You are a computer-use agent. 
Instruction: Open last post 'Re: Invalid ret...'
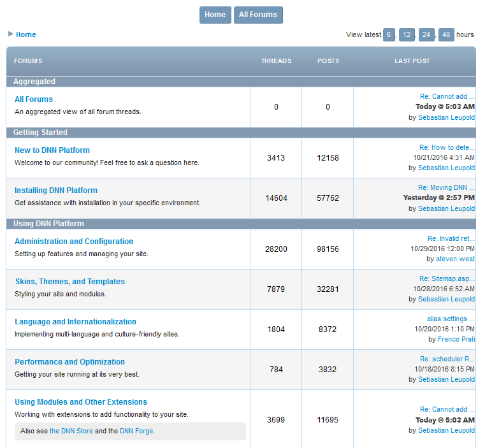click(x=451, y=238)
